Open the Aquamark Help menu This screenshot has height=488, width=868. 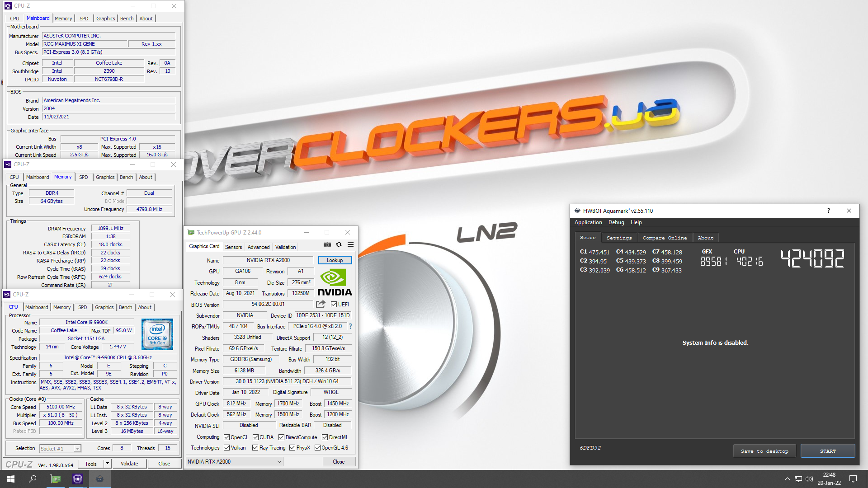pos(636,222)
